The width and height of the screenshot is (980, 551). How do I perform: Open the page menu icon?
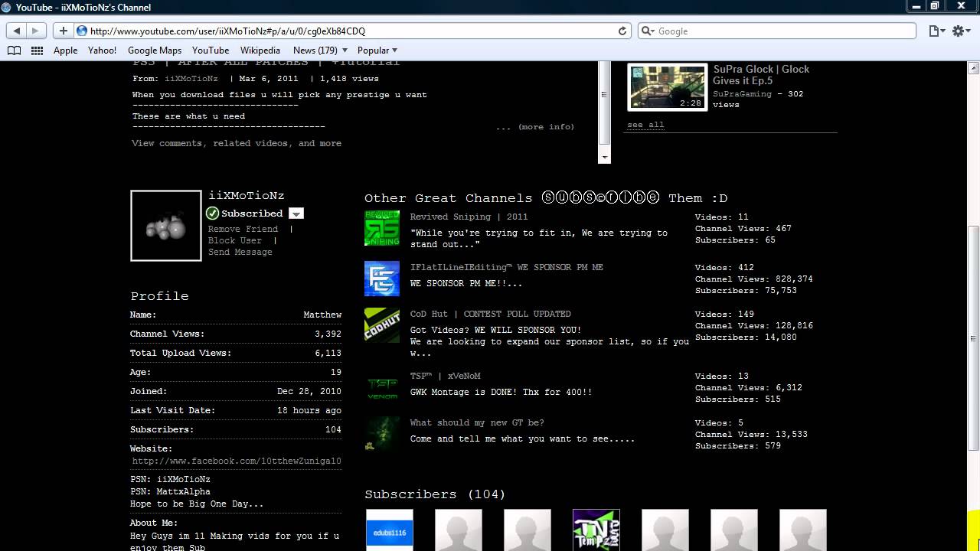936,31
